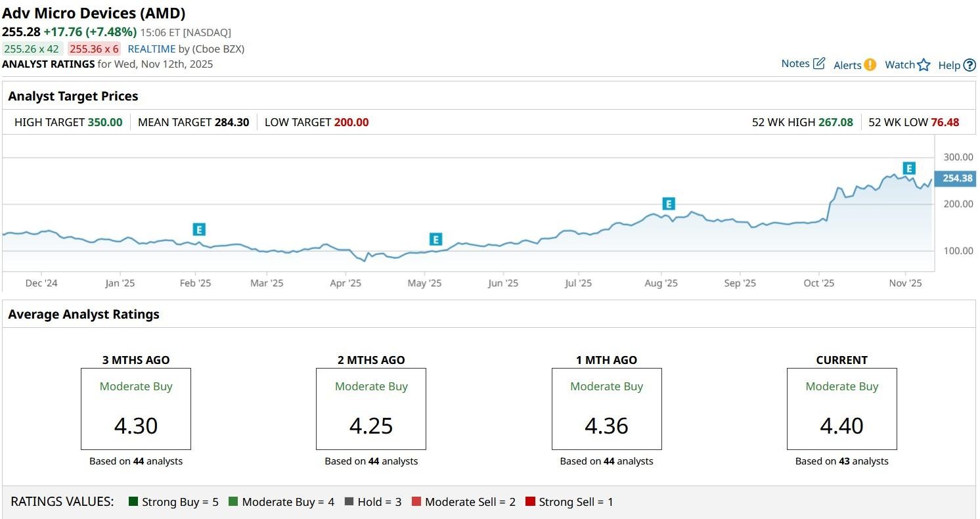Click 'Moderate Buy' in the CURRENT rating box
Screen dimensions: 980x519
pyautogui.click(x=842, y=386)
